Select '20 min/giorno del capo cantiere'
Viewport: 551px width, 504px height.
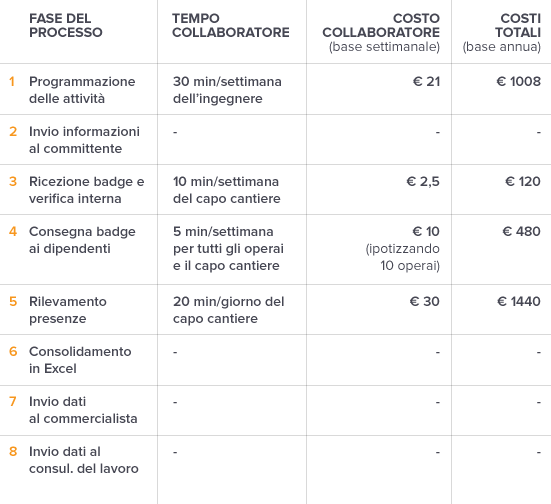pos(228,310)
